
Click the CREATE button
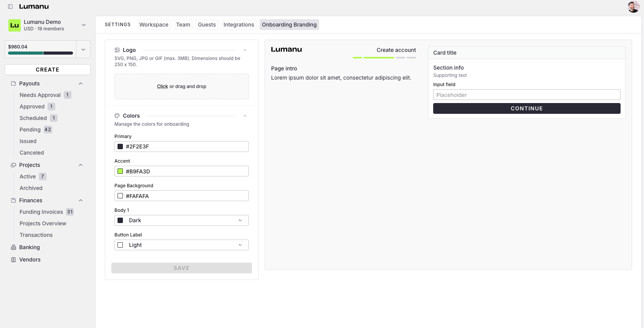click(48, 70)
